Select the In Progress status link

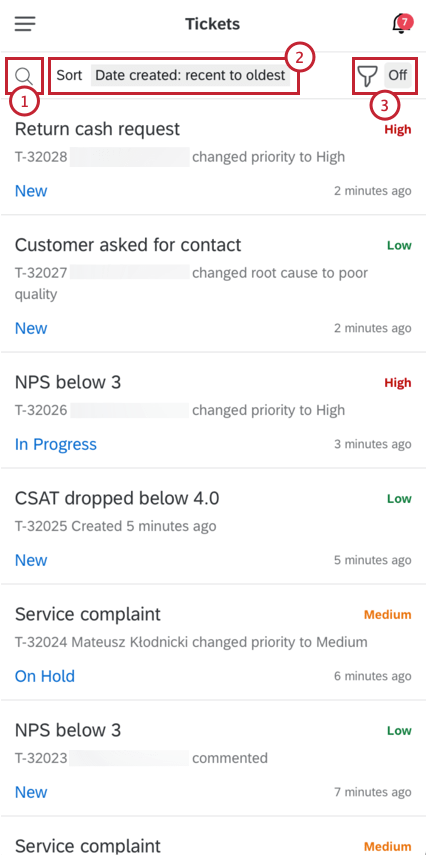coord(56,444)
